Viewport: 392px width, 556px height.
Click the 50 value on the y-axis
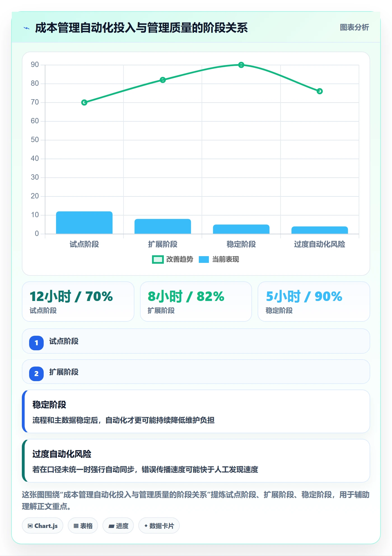pos(35,140)
